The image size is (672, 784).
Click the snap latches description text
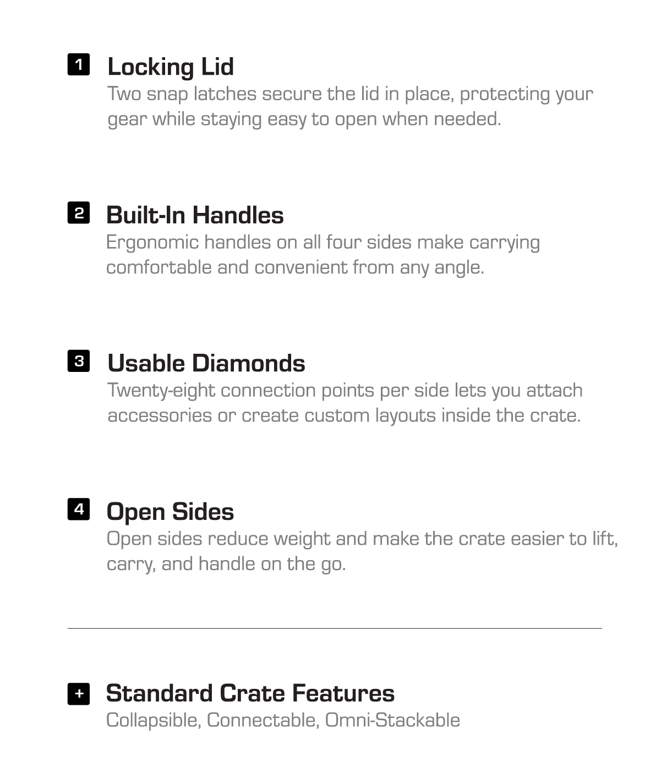(x=350, y=106)
